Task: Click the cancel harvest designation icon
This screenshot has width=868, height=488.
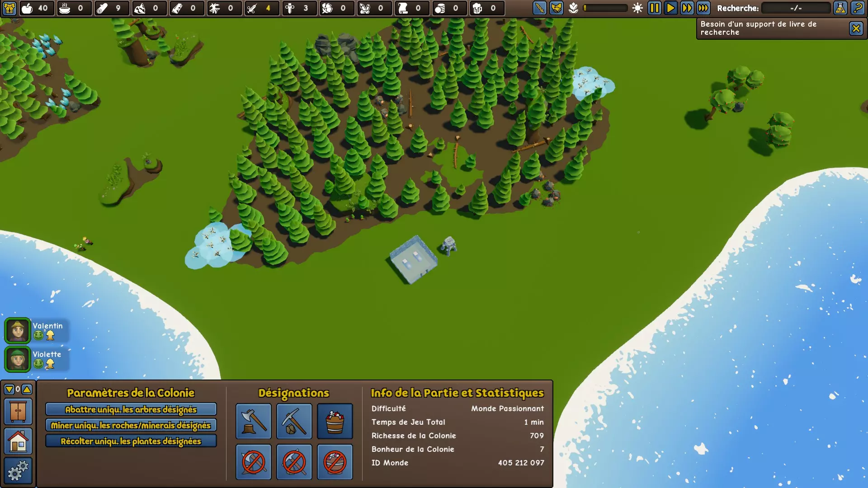Action: coord(335,462)
